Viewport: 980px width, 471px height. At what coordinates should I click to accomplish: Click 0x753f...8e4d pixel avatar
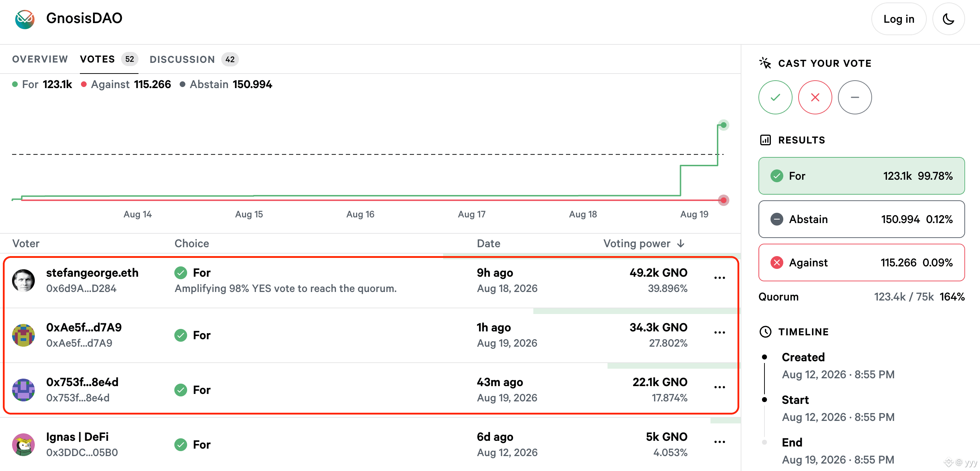pyautogui.click(x=23, y=390)
